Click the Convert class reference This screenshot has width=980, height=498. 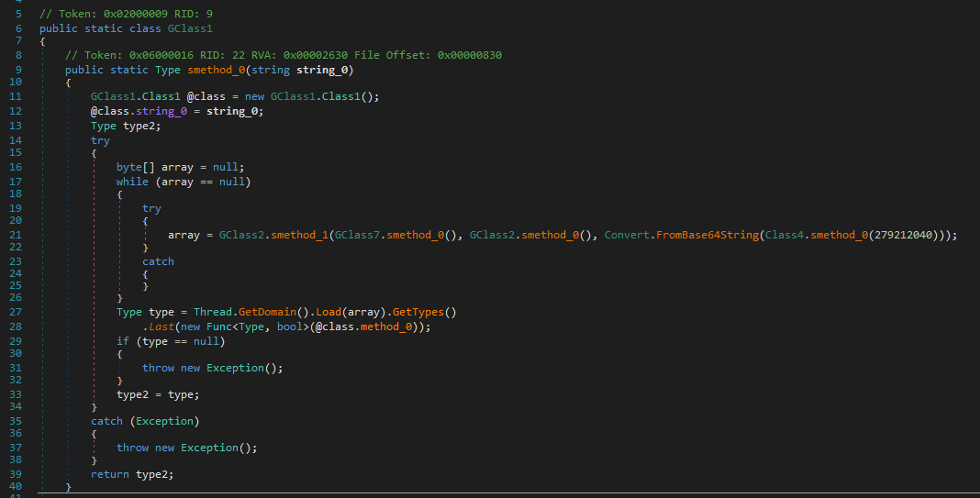[x=627, y=235]
